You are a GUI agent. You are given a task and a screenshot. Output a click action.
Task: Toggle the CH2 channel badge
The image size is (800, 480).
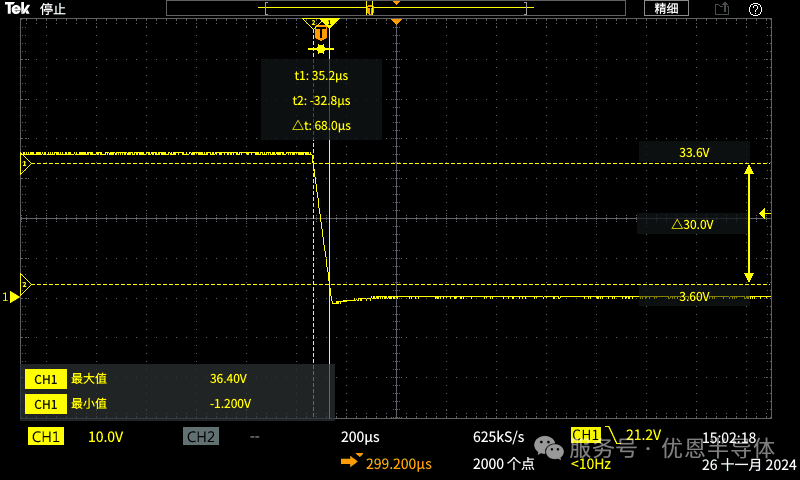pyautogui.click(x=201, y=437)
